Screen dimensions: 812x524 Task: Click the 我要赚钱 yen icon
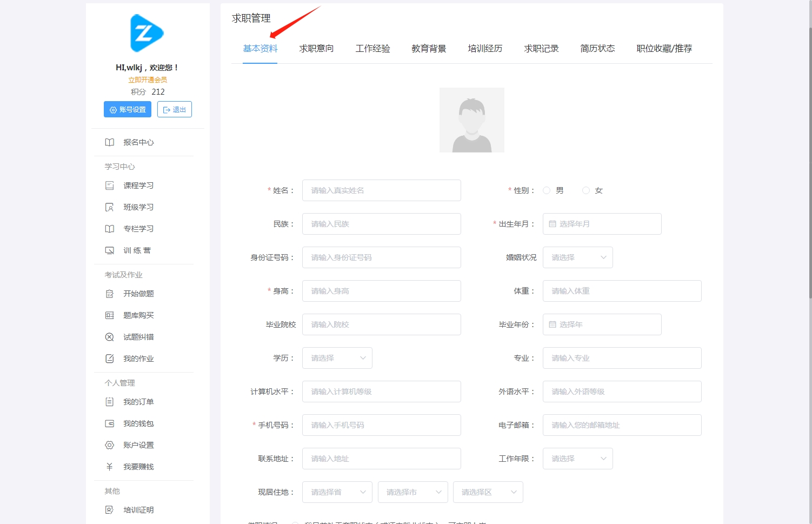coord(110,467)
